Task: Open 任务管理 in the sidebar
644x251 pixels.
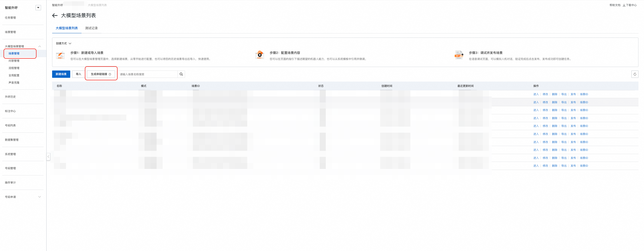Action: [x=10, y=18]
